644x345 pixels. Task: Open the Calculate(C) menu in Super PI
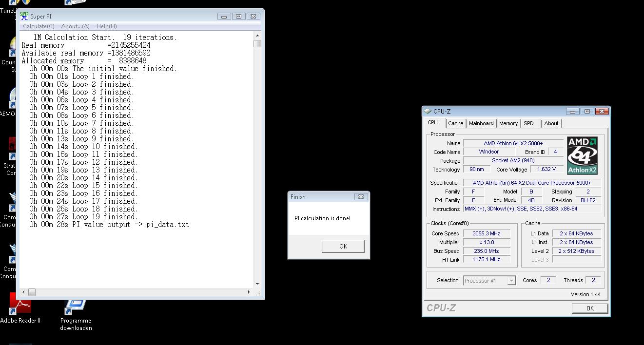tap(39, 26)
